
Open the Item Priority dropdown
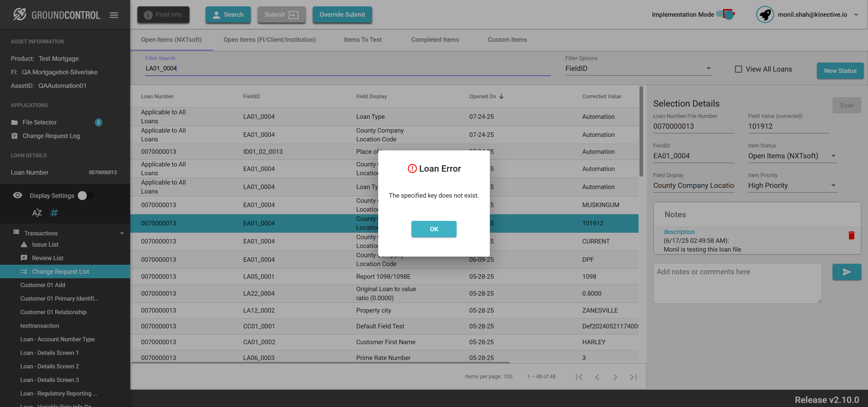tap(792, 185)
